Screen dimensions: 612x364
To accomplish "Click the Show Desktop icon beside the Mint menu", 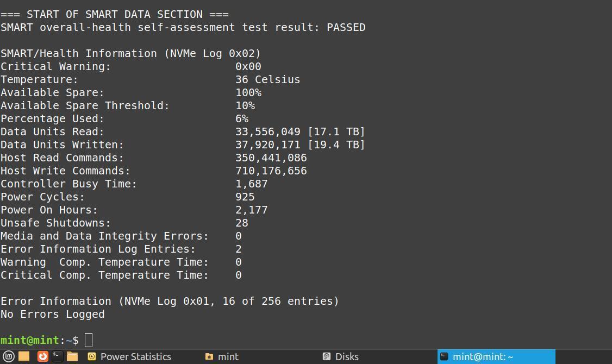I will point(24,356).
